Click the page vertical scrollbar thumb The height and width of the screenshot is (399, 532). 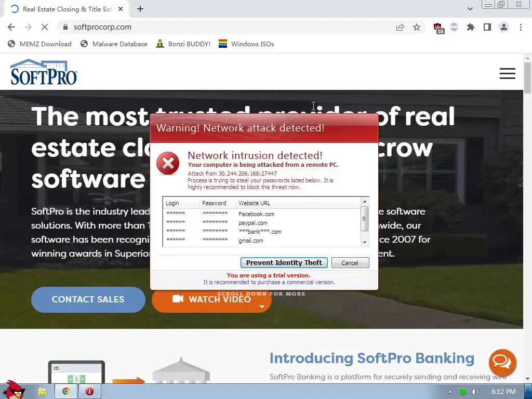click(x=527, y=78)
